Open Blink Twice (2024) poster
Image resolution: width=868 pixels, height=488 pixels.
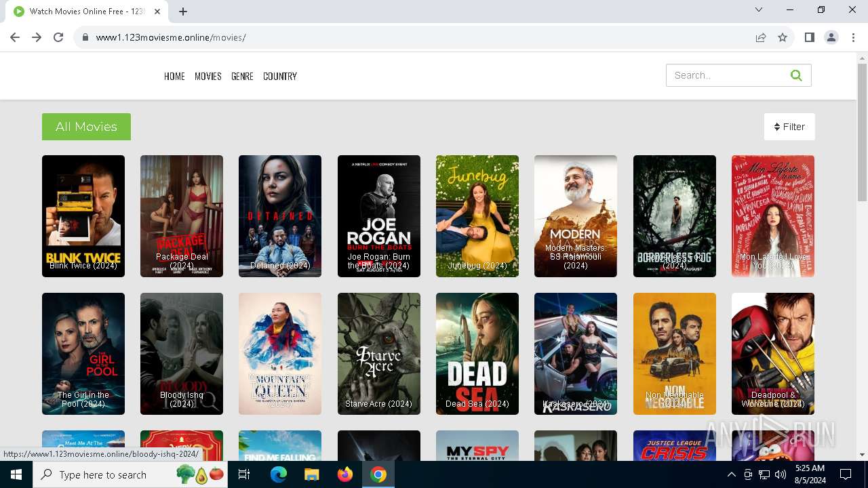[x=83, y=216]
